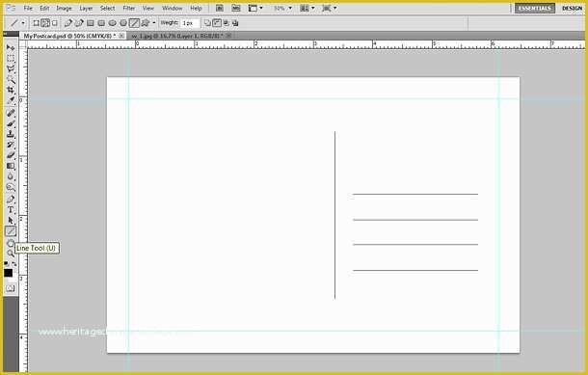Open the Window menu
The width and height of the screenshot is (588, 375).
pyautogui.click(x=173, y=8)
